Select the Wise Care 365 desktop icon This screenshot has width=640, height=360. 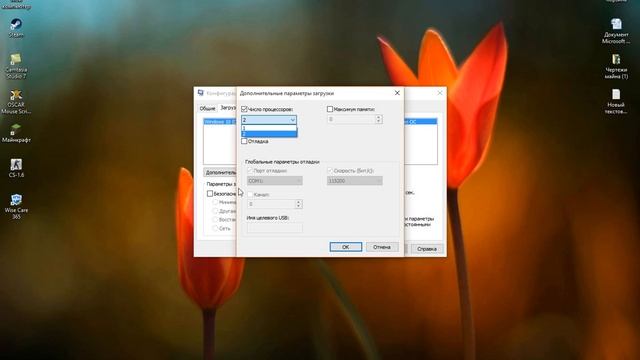(16, 206)
